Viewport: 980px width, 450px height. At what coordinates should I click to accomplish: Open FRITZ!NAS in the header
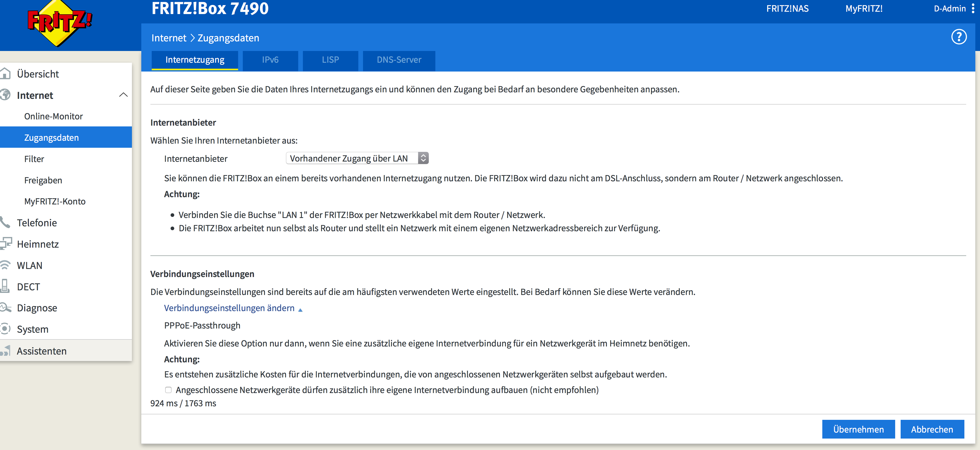coord(787,9)
